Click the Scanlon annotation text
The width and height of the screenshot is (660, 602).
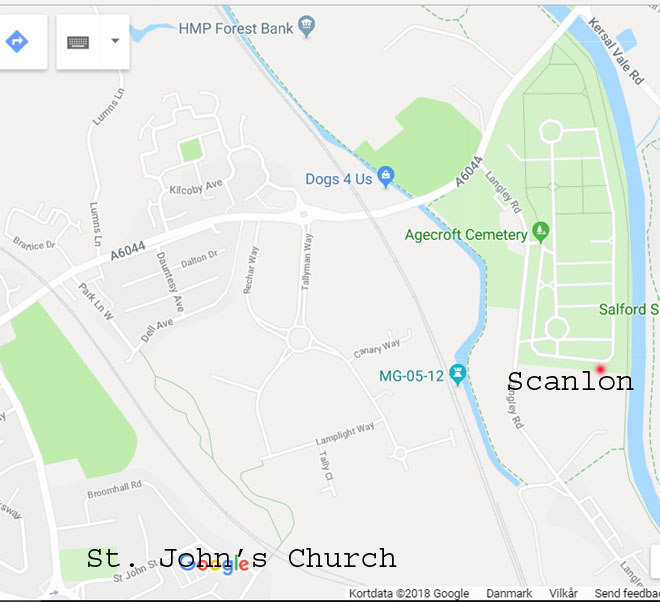point(570,381)
